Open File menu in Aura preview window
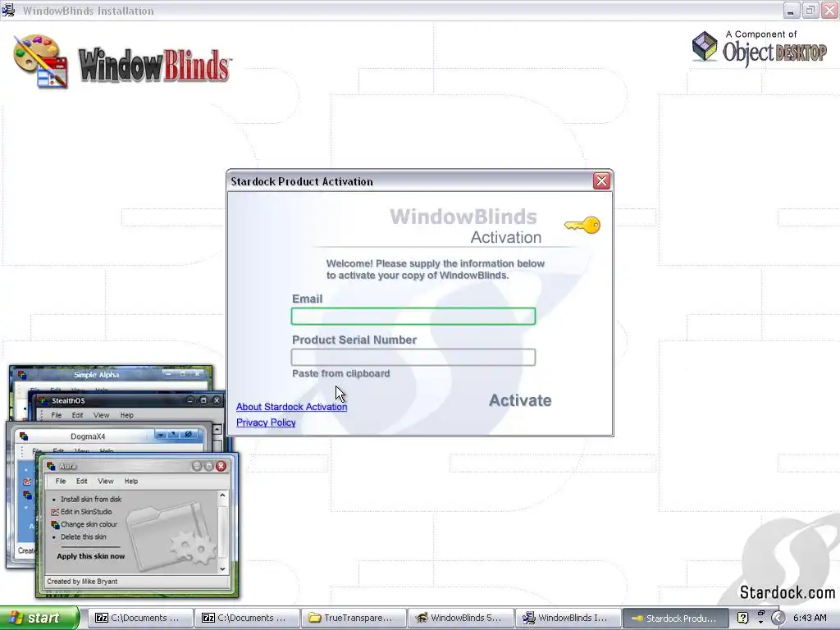The width and height of the screenshot is (840, 630). [x=61, y=481]
